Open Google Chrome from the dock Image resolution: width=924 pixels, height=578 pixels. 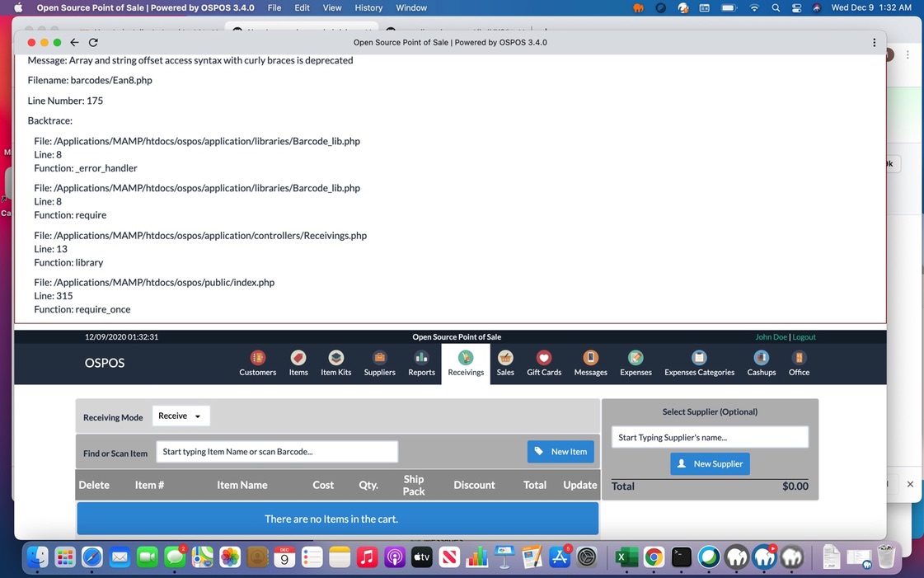pos(653,557)
